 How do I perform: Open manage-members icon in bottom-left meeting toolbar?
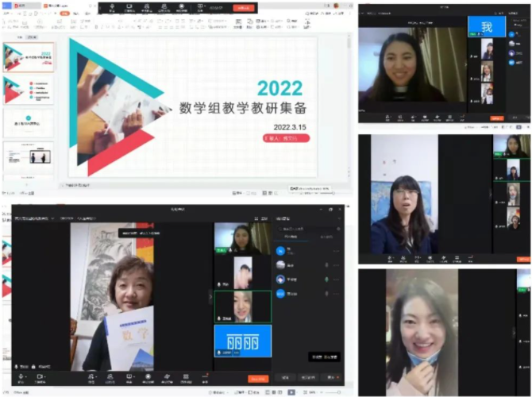point(110,378)
